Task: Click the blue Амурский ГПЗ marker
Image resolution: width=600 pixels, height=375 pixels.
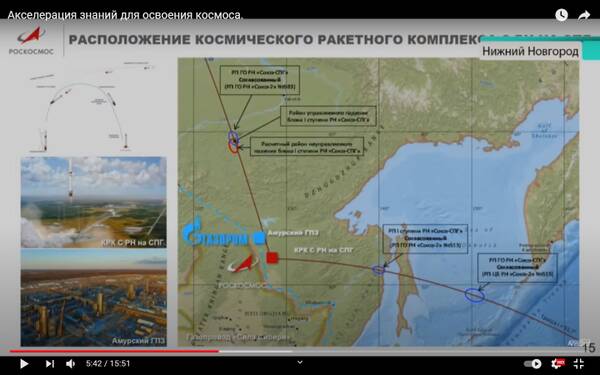Action: pos(259,238)
